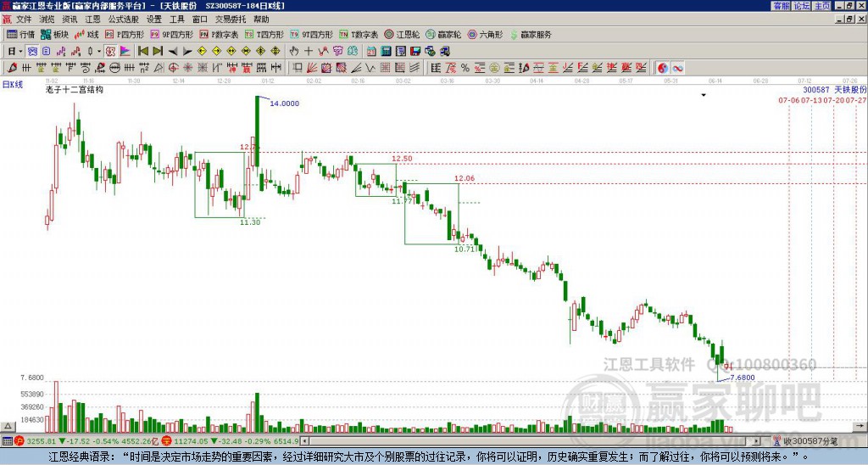Viewport: 868px width, 465px height.
Task: Click the black left arrow icon
Action: point(173,52)
